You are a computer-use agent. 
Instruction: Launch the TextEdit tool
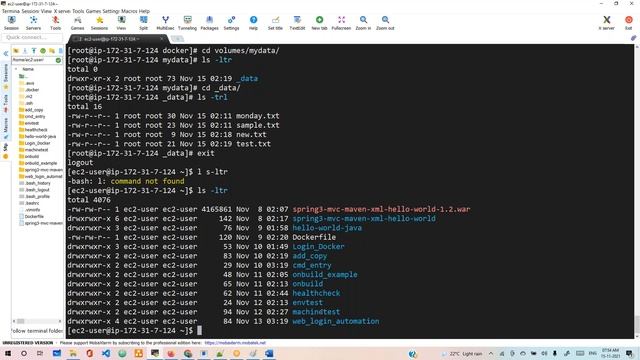coord(297,23)
